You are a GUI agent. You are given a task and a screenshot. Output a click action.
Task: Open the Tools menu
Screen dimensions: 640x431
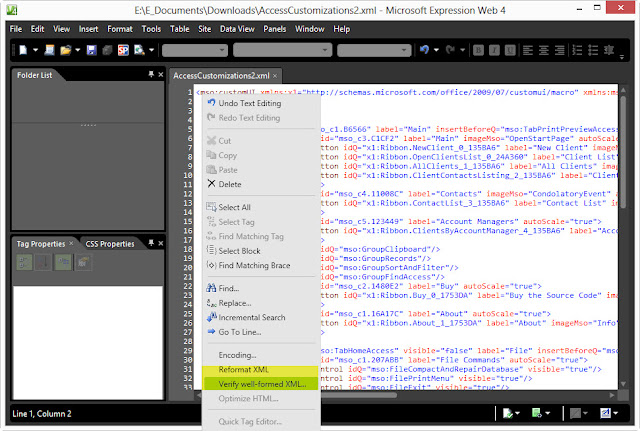tap(151, 29)
